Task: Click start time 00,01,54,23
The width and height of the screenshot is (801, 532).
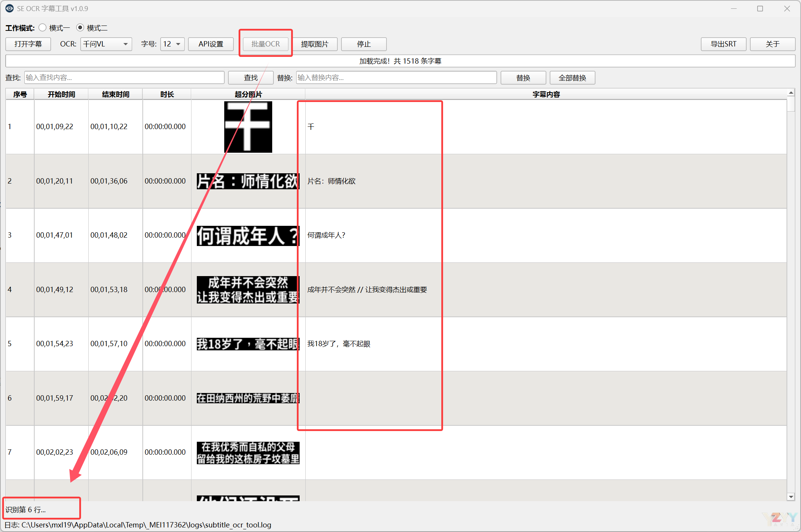Action: pyautogui.click(x=55, y=344)
